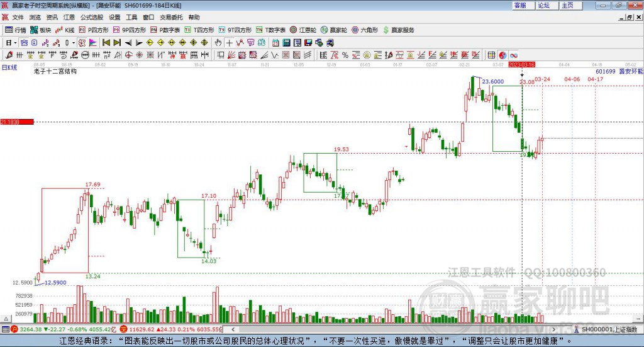Step chart right with black right arrow
This screenshot has height=347, width=644.
click(139, 43)
